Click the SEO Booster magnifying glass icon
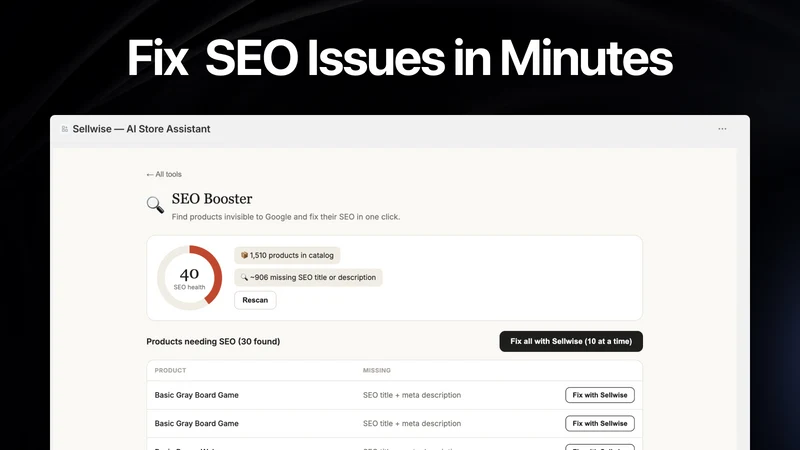800x450 pixels. point(155,205)
